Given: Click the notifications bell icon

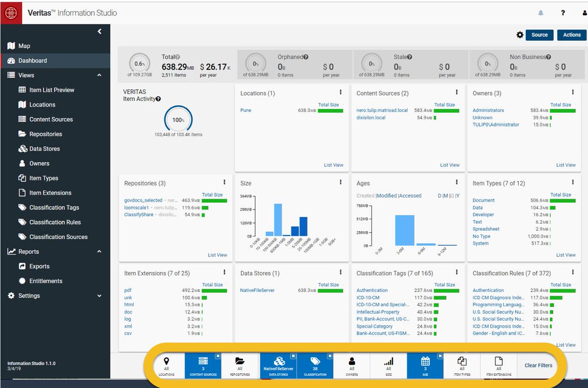Looking at the screenshot, I should (x=541, y=13).
